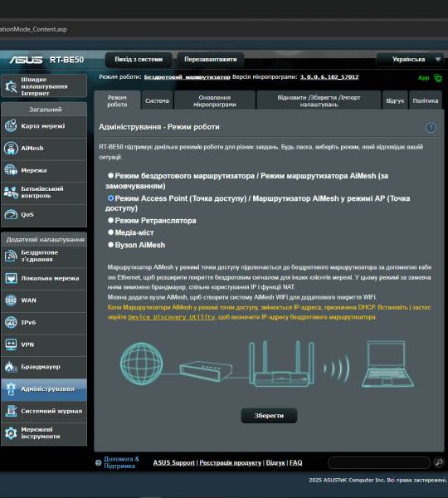Image resolution: width=448 pixels, height=498 pixels.
Task: Open the Карта мережі menu item
Action: pyautogui.click(x=44, y=126)
